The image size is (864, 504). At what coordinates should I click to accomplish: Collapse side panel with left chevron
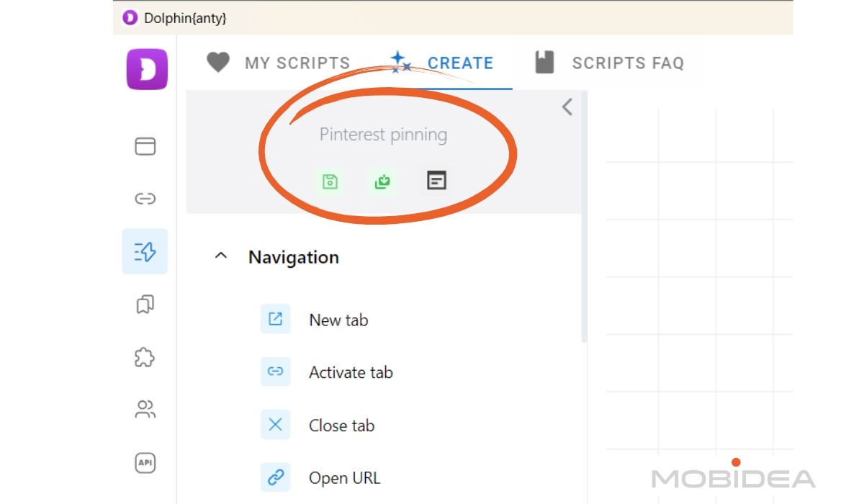567,107
